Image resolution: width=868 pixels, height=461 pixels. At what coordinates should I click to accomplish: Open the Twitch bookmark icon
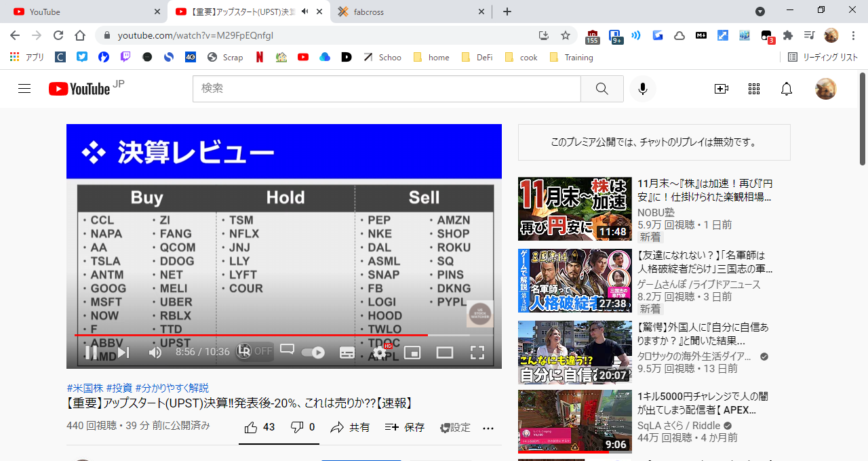click(x=125, y=58)
